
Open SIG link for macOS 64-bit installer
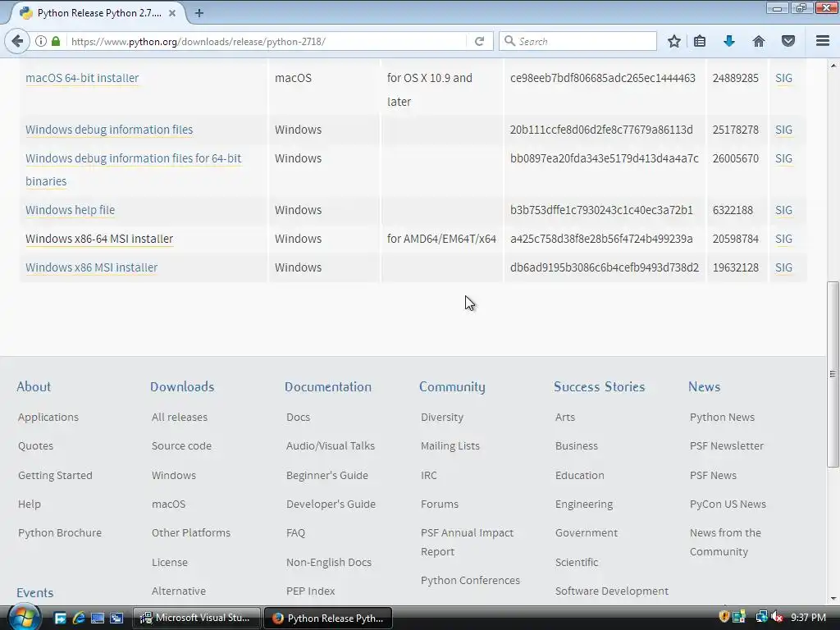tap(783, 78)
